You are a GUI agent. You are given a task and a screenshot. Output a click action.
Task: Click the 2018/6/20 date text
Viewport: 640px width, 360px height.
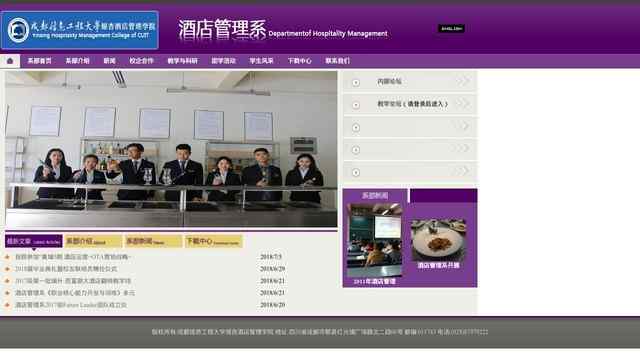(x=273, y=305)
